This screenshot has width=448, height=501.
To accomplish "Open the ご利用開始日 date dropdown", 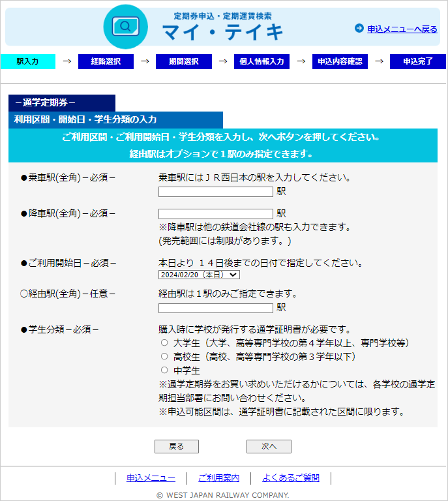I will pos(198,275).
